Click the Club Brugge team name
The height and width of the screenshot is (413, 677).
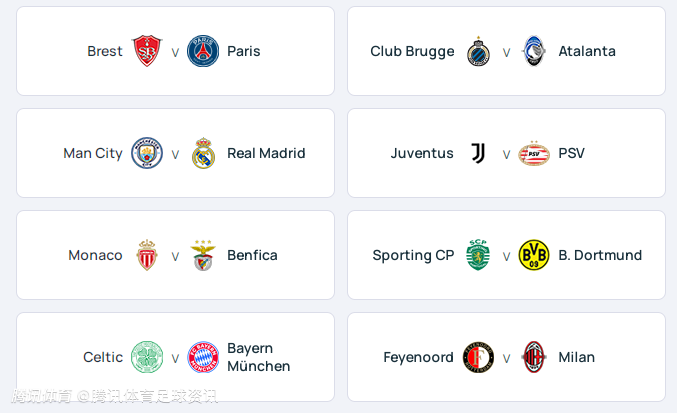click(412, 51)
